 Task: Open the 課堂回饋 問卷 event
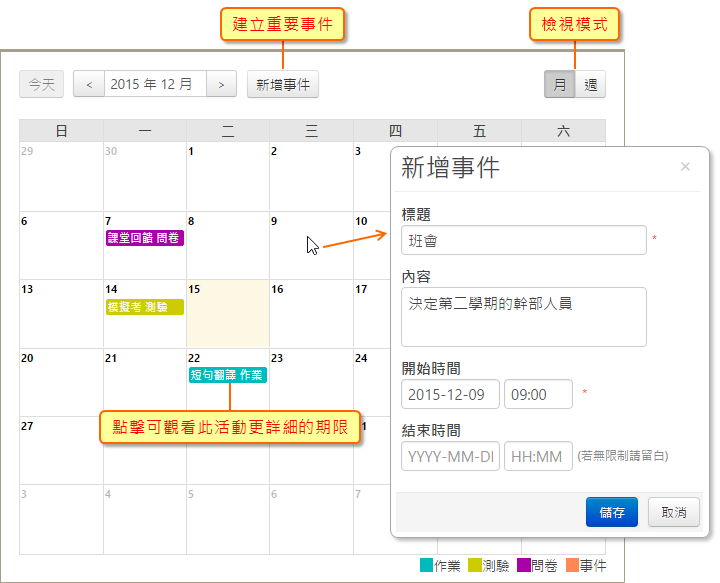(145, 238)
